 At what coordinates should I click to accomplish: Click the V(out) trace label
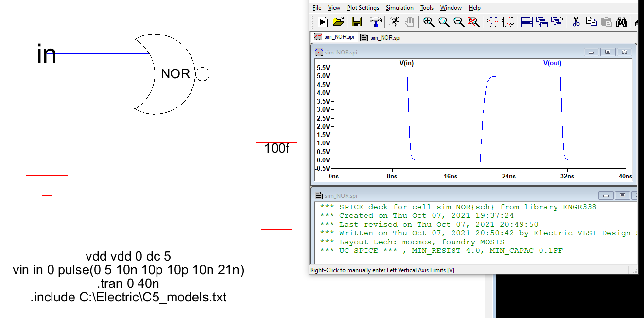pos(552,63)
